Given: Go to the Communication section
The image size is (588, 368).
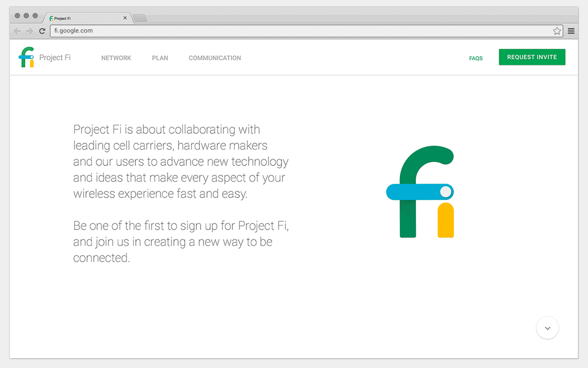Looking at the screenshot, I should (x=215, y=58).
